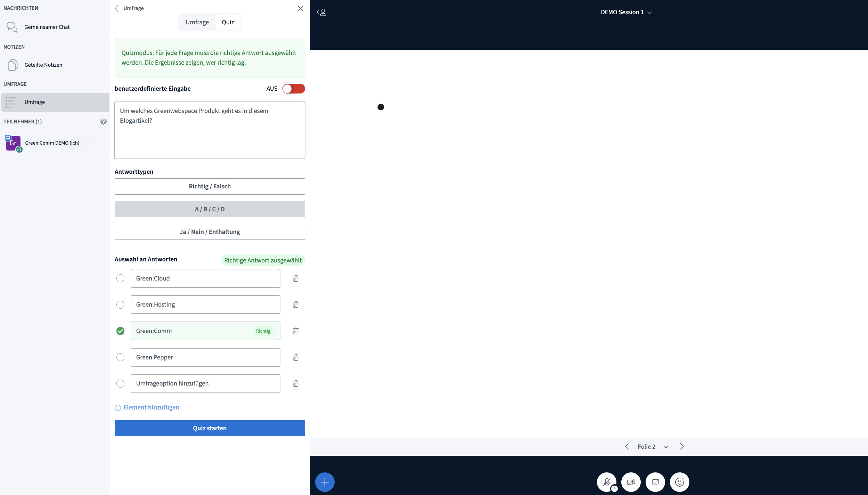Expand the Folie 2 slide selector
This screenshot has height=495, width=868.
666,446
